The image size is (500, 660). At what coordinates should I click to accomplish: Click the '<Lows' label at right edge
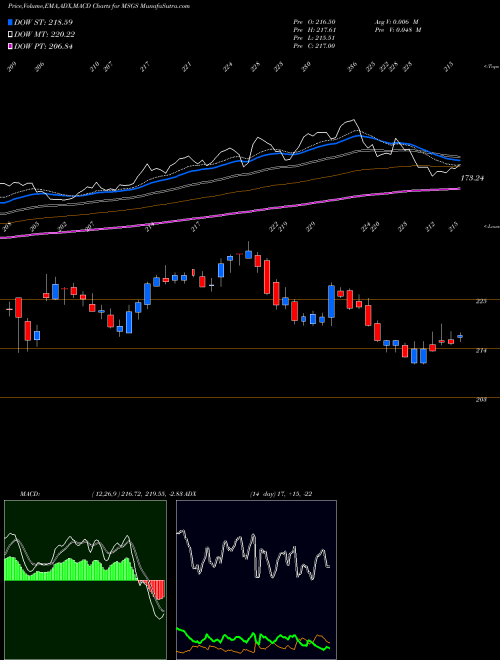[x=491, y=226]
